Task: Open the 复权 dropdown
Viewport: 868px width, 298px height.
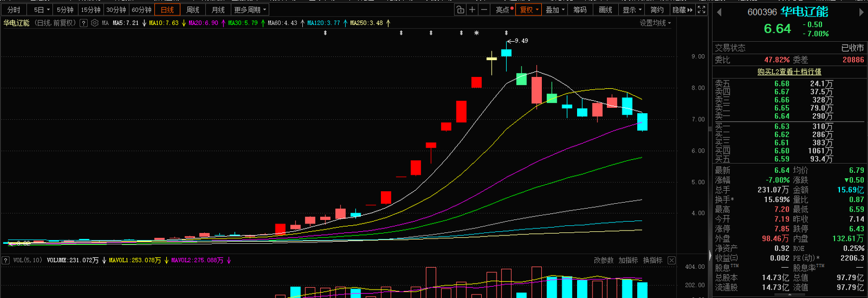Action: tap(528, 10)
